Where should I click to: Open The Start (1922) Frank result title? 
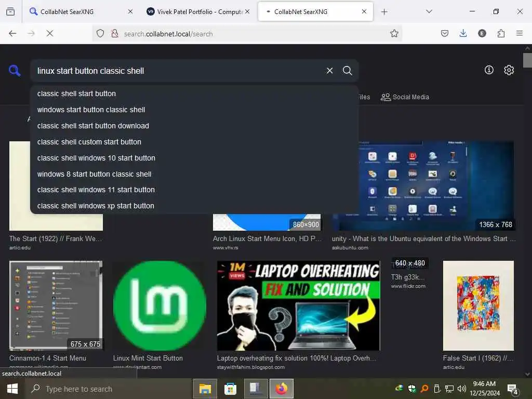pyautogui.click(x=55, y=239)
